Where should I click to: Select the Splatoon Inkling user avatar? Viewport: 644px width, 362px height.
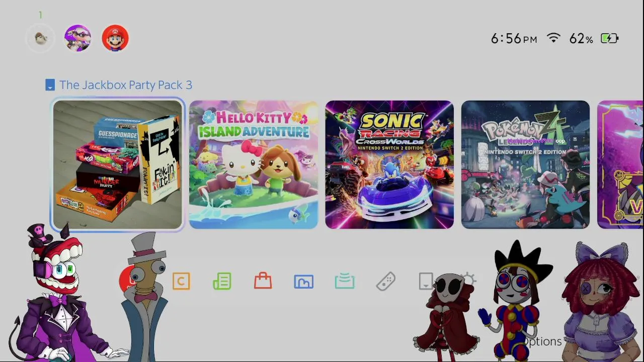point(77,38)
